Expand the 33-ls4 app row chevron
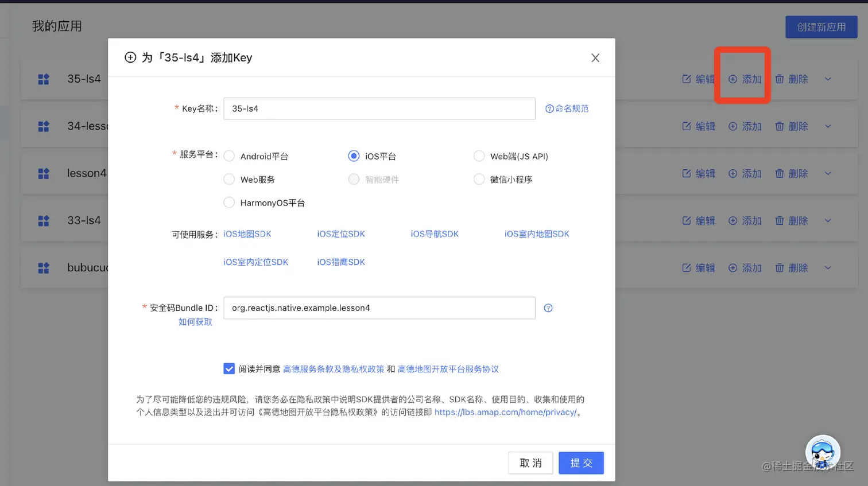Viewport: 868px width, 486px height. (828, 221)
